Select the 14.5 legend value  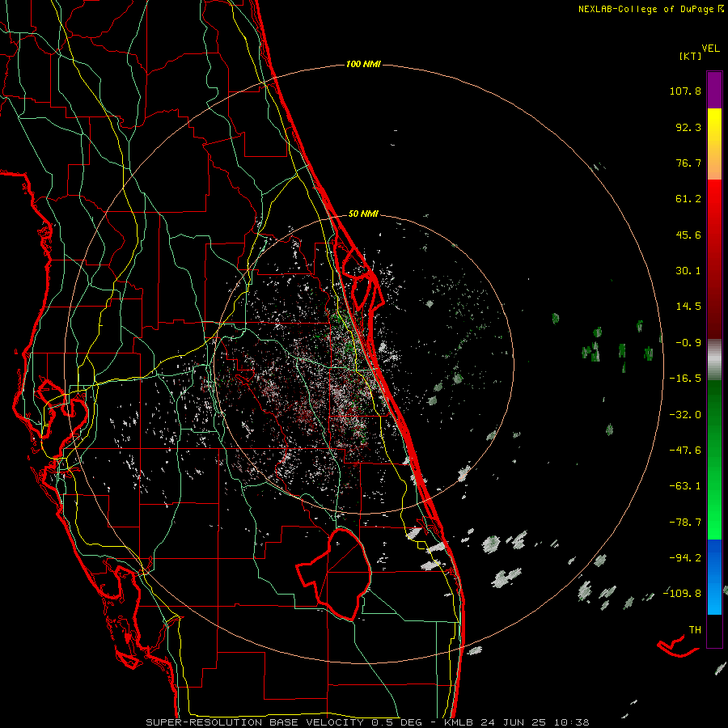pyautogui.click(x=688, y=307)
